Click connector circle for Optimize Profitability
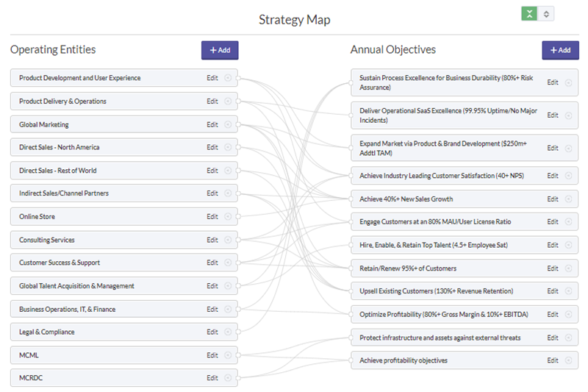 568,314
